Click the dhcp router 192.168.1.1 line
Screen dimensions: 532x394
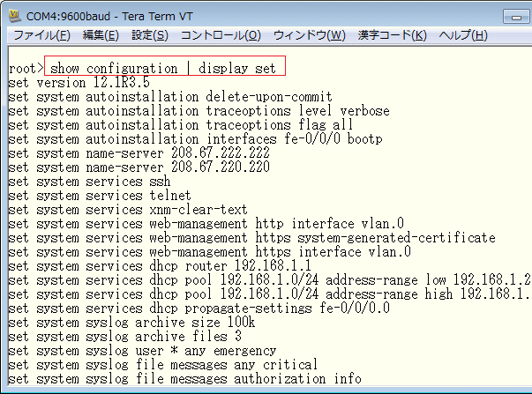[x=160, y=266]
